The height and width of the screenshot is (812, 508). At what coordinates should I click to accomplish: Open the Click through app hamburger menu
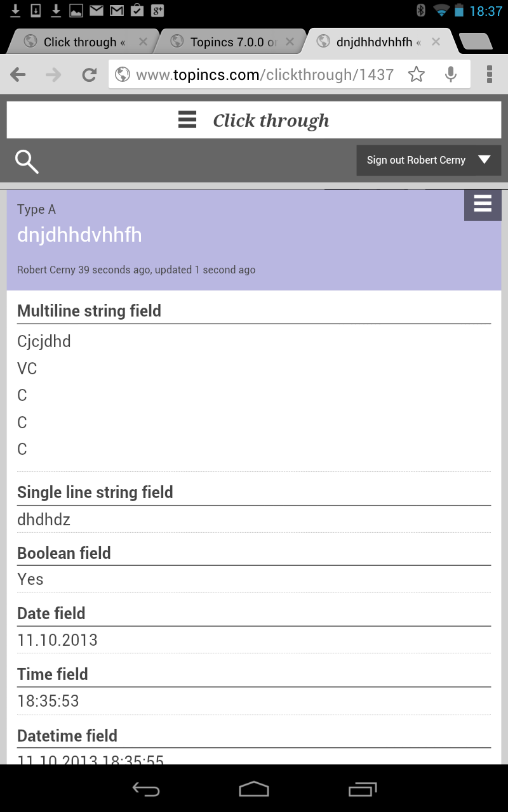pos(187,120)
